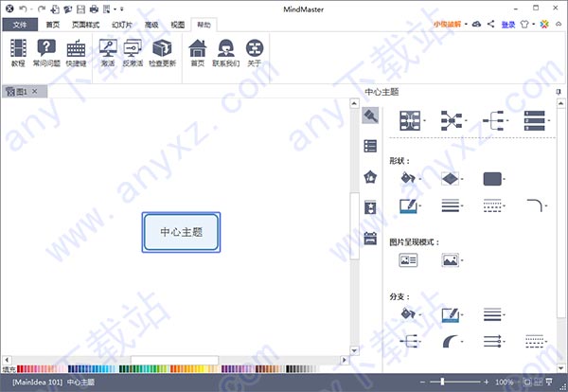Open the branch dash style dropdown

[x=537, y=341]
